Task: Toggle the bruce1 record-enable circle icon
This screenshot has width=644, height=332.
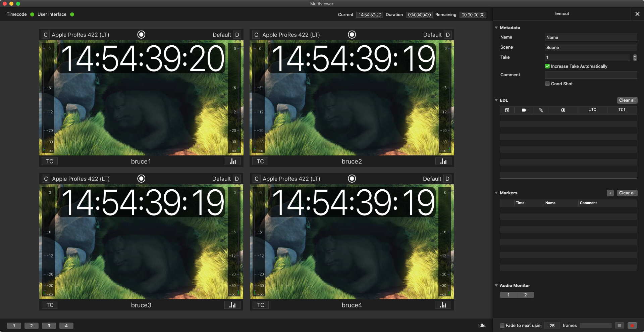Action: click(x=141, y=35)
